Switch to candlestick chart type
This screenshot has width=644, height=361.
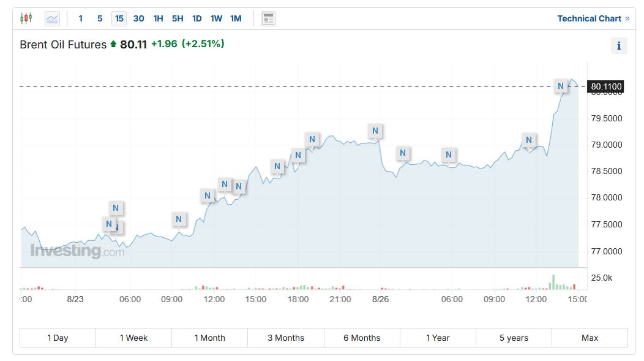tap(26, 18)
